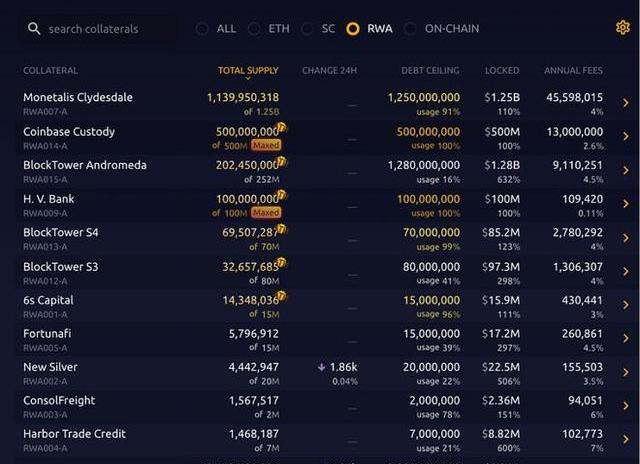Viewport: 640px width, 464px height.
Task: Expand the Harbor Trade Credit row chevron
Action: click(x=626, y=440)
